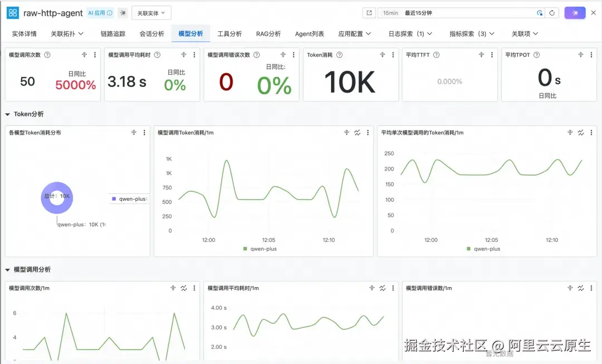Image resolution: width=602 pixels, height=364 pixels.
Task: Expand the 日志探索 (1) dropdown
Action: [x=410, y=34]
